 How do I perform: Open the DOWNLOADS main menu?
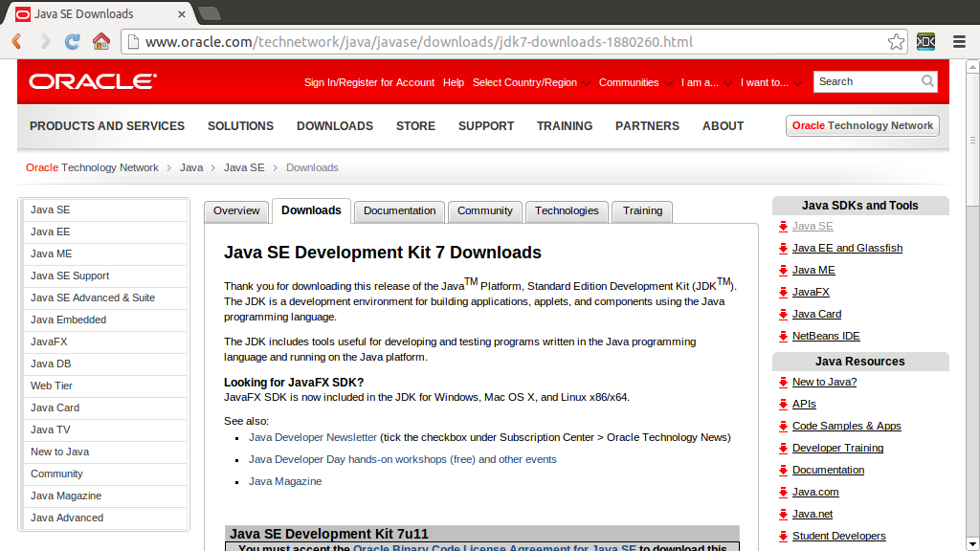335,126
